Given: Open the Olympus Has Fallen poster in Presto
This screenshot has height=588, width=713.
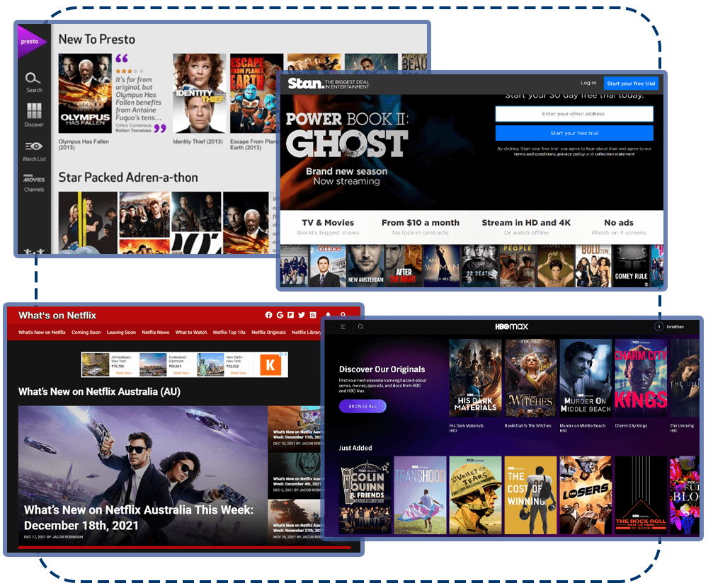Looking at the screenshot, I should tap(85, 93).
